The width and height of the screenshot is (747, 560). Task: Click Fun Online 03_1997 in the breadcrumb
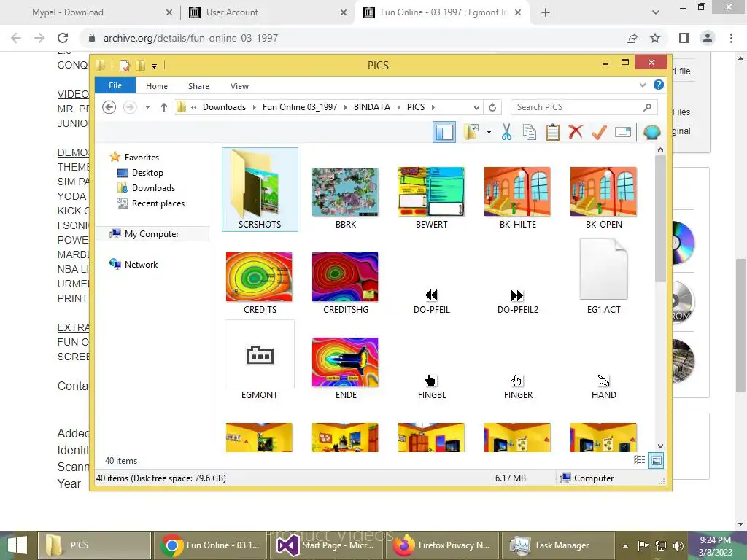pyautogui.click(x=300, y=107)
